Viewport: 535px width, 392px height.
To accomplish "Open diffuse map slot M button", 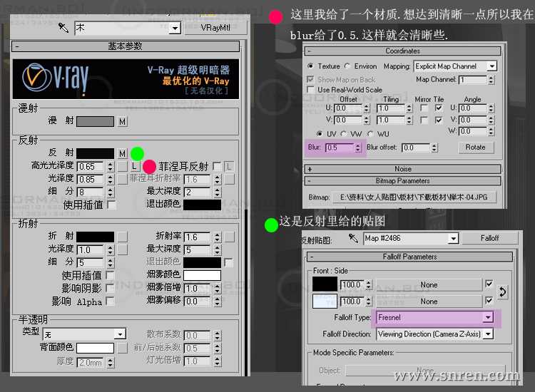I will [123, 121].
